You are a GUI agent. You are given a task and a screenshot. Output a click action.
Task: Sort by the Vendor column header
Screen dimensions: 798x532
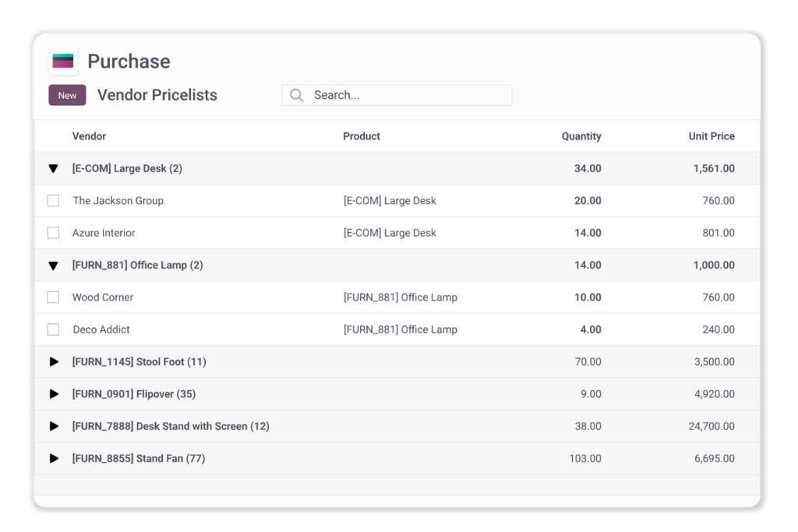pyautogui.click(x=89, y=136)
